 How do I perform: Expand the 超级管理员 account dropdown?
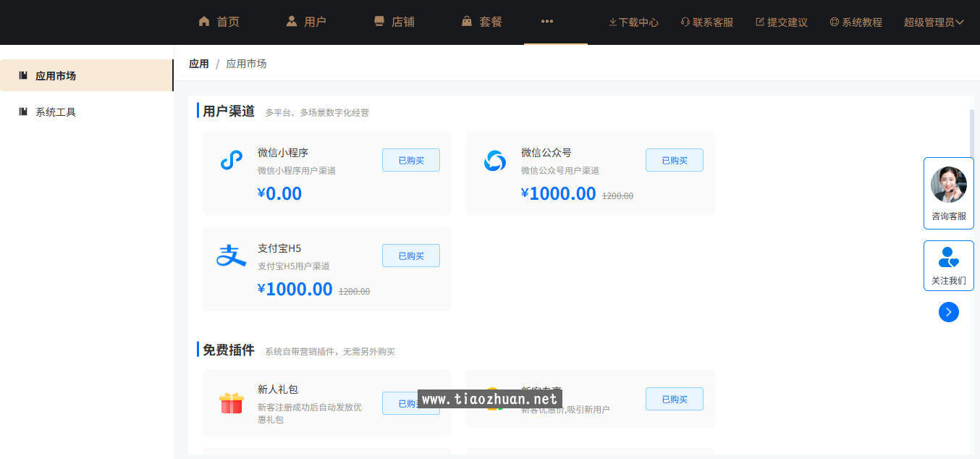pyautogui.click(x=934, y=22)
